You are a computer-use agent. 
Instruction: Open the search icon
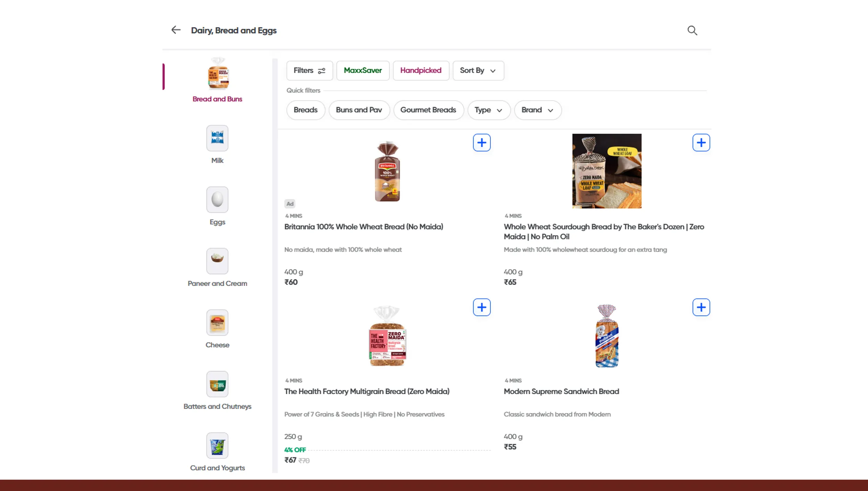[692, 30]
